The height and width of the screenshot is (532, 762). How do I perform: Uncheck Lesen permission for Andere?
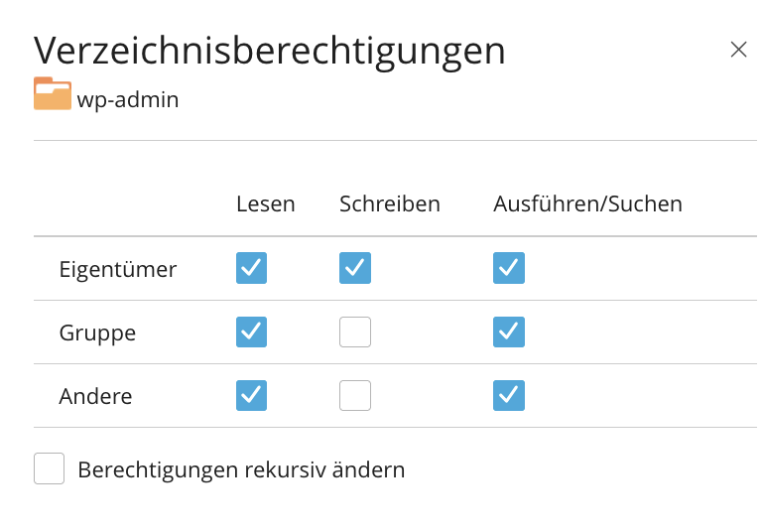click(251, 395)
